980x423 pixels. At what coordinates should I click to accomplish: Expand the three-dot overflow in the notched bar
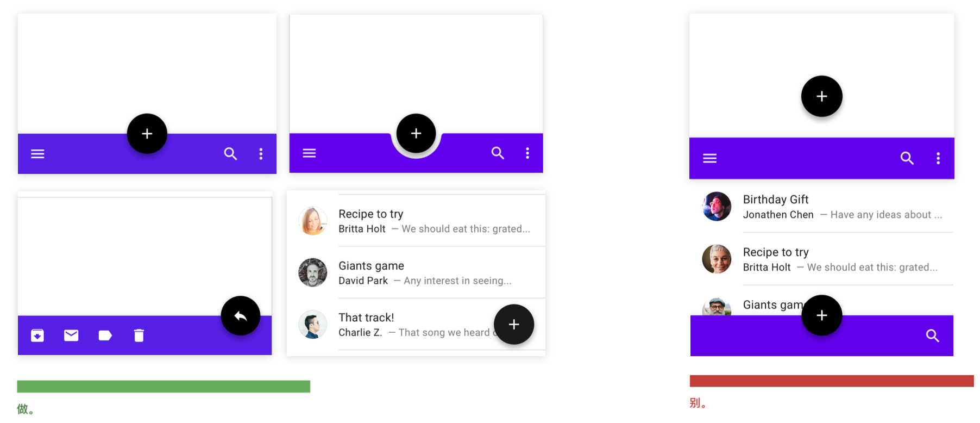coord(527,153)
